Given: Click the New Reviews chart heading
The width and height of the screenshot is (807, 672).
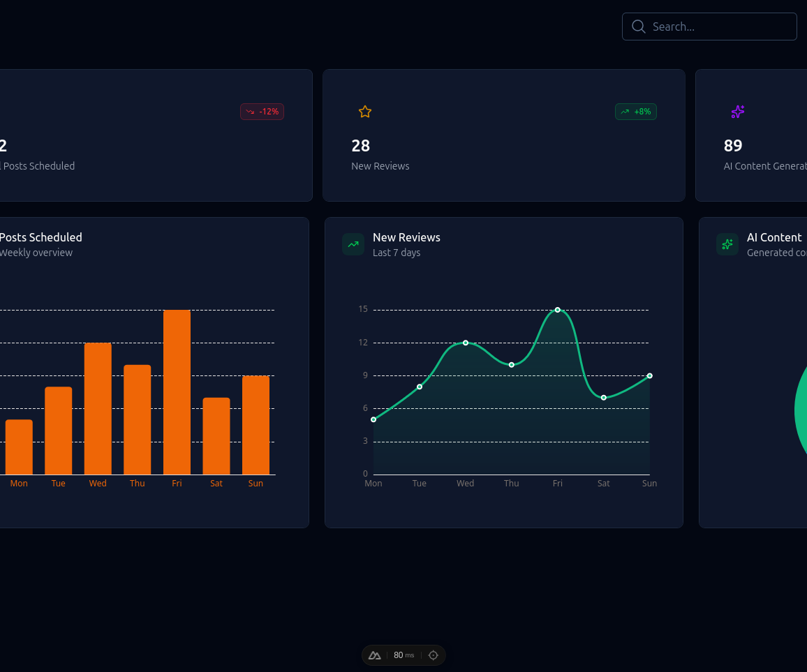Looking at the screenshot, I should 406,237.
